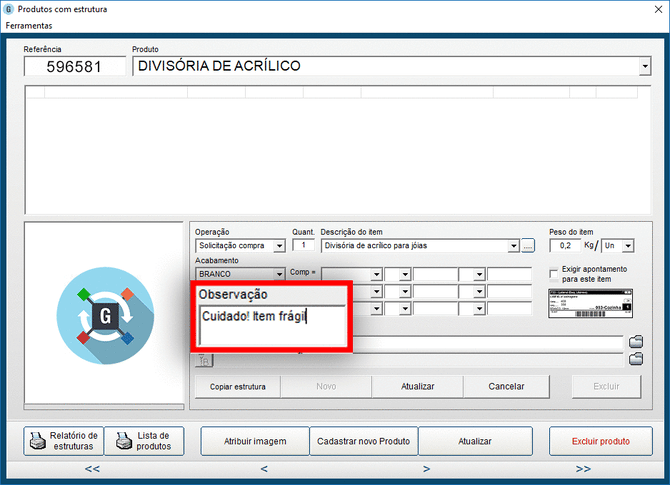
Task: Click the Atribuir imagem button
Action: [x=255, y=441]
